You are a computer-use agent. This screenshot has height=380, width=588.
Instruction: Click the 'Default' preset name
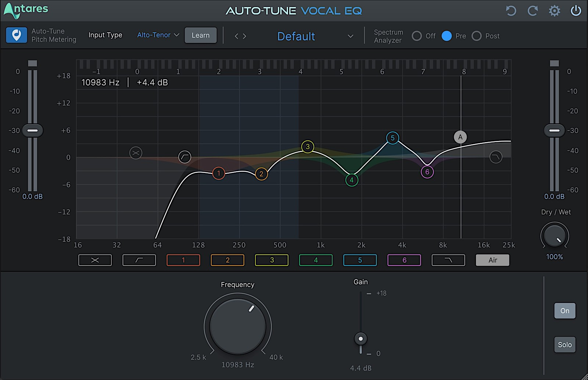[296, 36]
